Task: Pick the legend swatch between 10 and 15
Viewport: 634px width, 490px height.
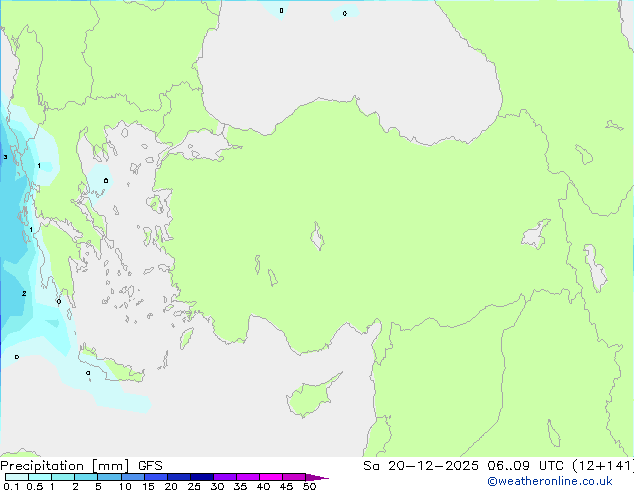Action: (133, 477)
